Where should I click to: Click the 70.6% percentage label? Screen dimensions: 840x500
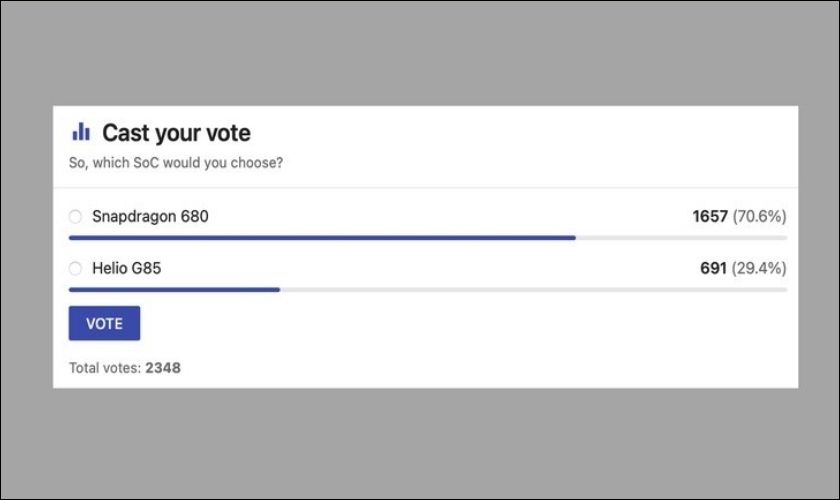[760, 216]
